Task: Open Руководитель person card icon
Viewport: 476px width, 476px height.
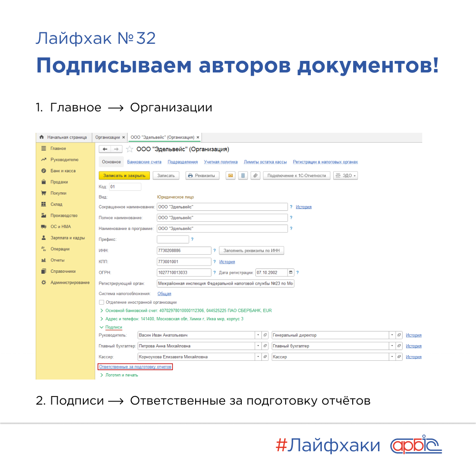Action: [x=265, y=335]
